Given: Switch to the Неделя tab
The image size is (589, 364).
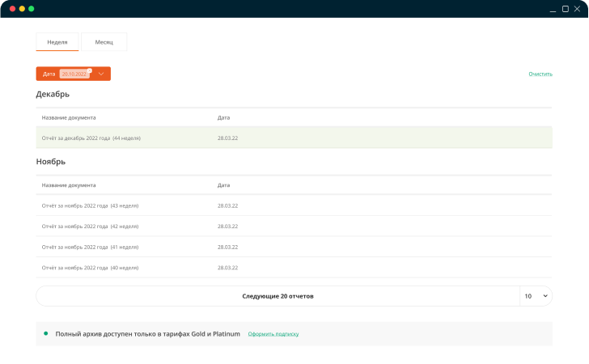Looking at the screenshot, I should (x=57, y=42).
